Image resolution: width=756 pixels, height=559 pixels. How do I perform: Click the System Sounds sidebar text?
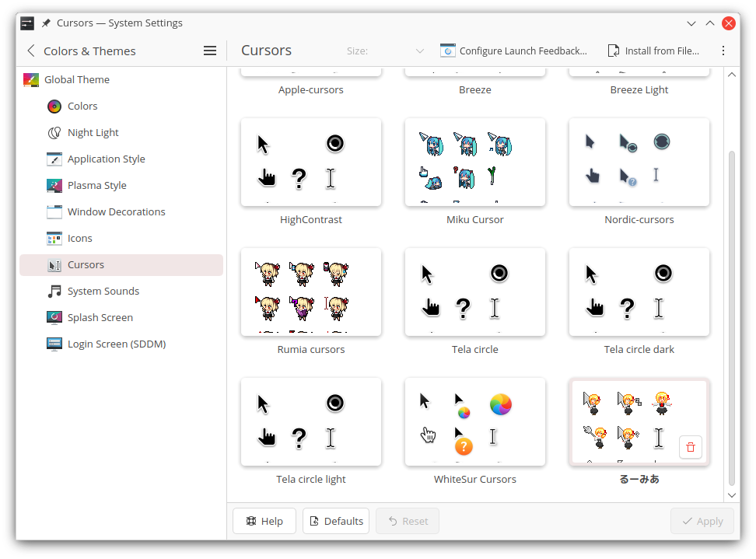pos(103,291)
